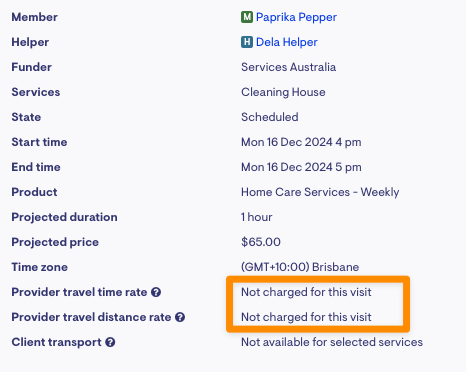466x372 pixels.
Task: Click the start time Mon 16 Dec 4 pm
Action: [301, 142]
